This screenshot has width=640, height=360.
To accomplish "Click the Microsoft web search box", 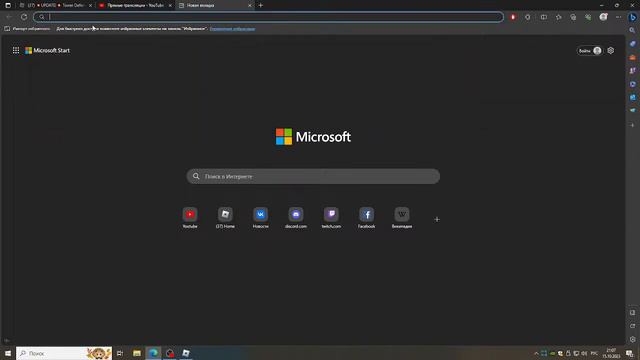I will click(x=313, y=176).
